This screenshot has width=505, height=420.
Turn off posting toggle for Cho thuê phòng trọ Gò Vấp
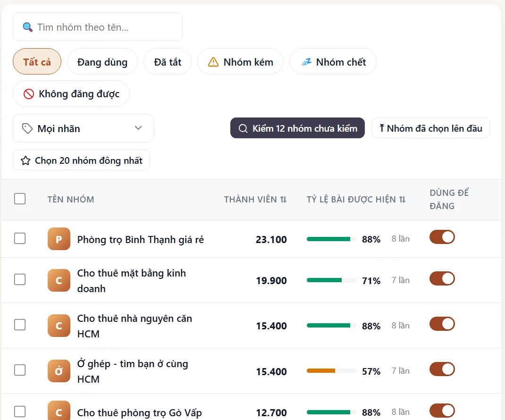[442, 411]
